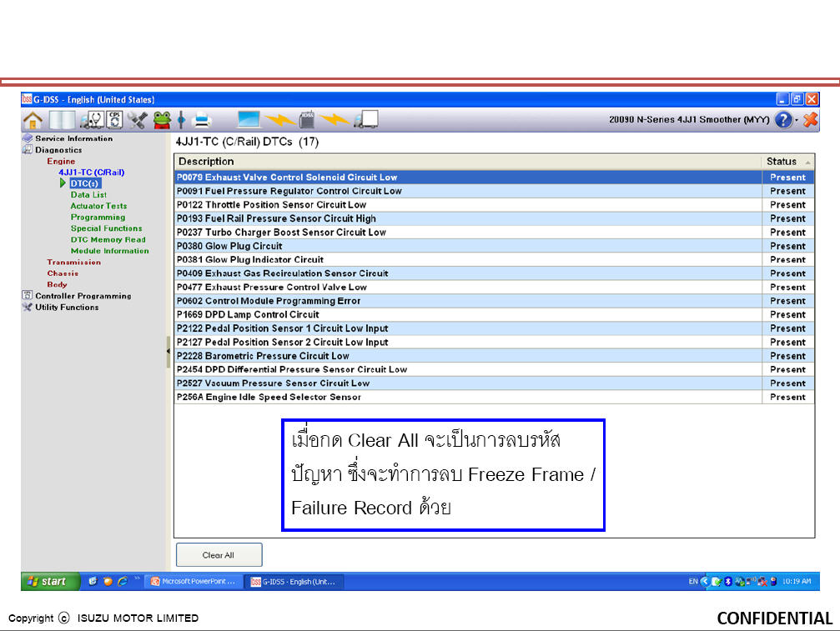840x631 pixels.
Task: Select P2127 Pedal Position Sensor 2 row
Action: point(494,342)
